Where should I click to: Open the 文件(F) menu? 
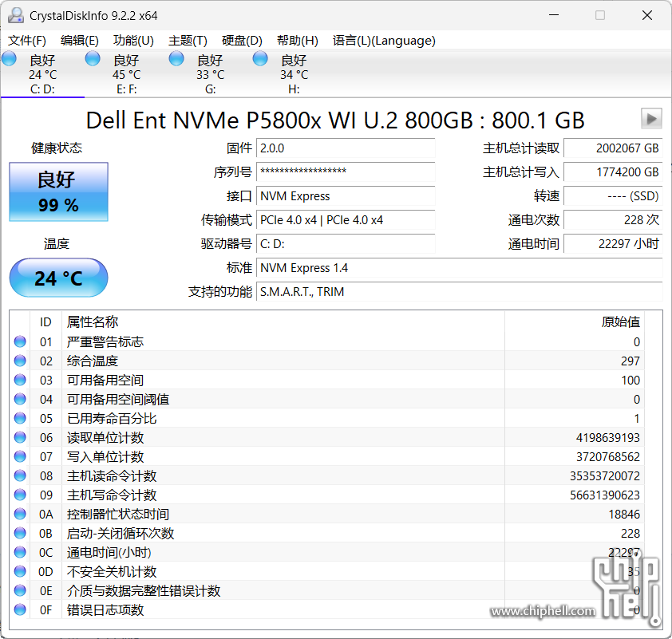click(27, 41)
